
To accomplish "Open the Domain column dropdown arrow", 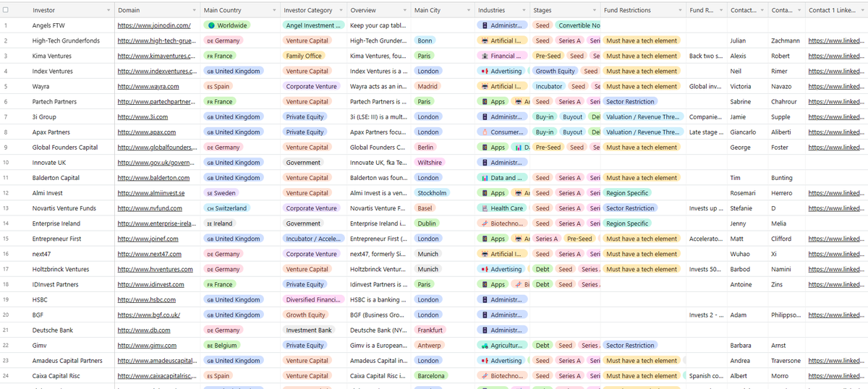I will (x=194, y=10).
